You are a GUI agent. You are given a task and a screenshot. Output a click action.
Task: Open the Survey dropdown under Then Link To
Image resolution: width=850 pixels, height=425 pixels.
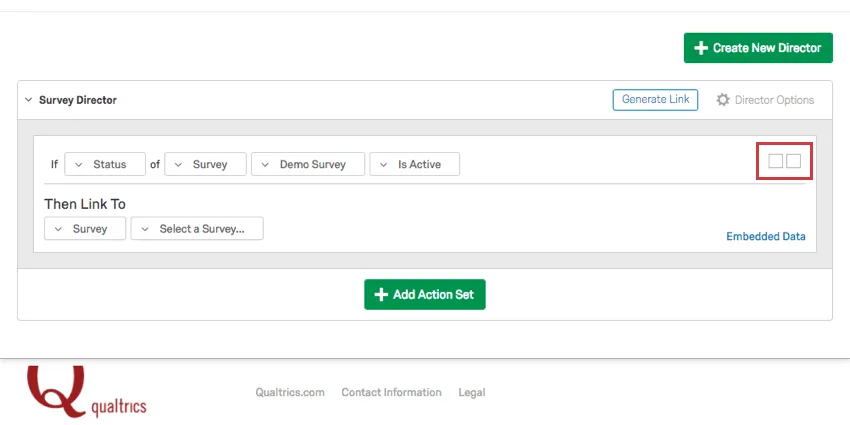click(x=85, y=229)
